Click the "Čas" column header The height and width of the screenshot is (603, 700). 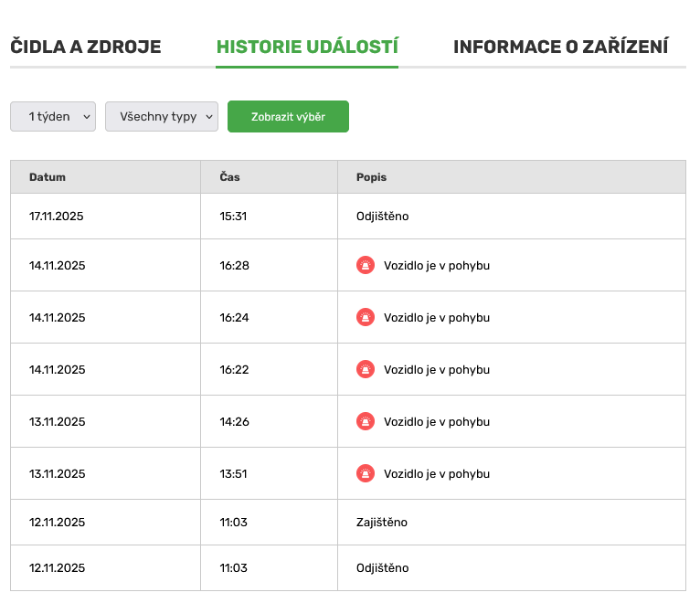click(x=229, y=177)
